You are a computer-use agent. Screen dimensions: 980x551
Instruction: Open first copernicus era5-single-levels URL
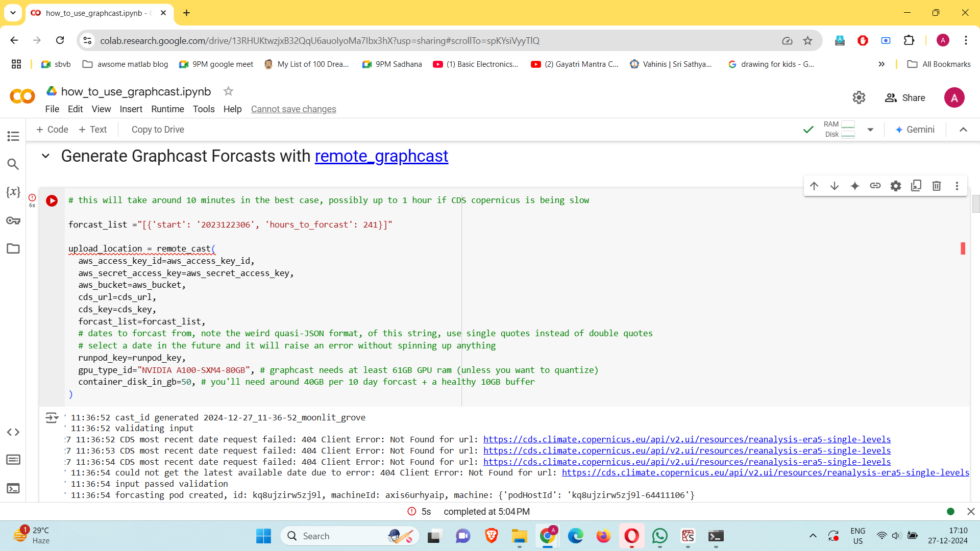tap(687, 439)
